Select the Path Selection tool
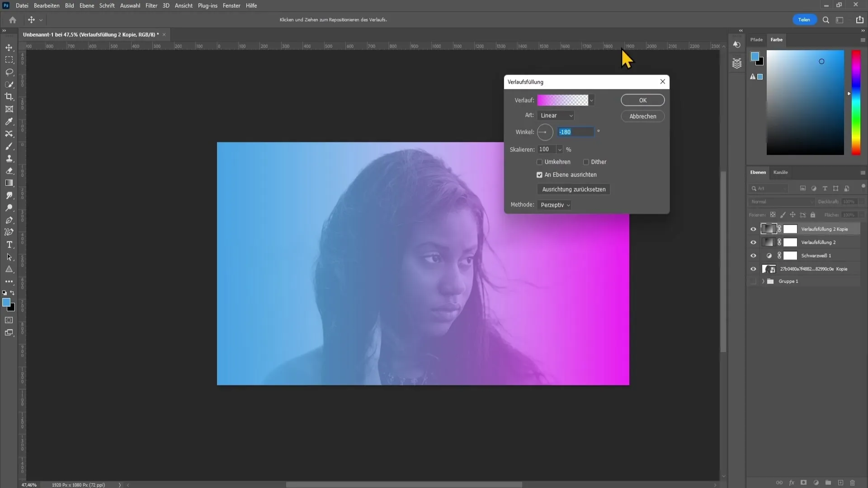The image size is (868, 488). point(9,257)
